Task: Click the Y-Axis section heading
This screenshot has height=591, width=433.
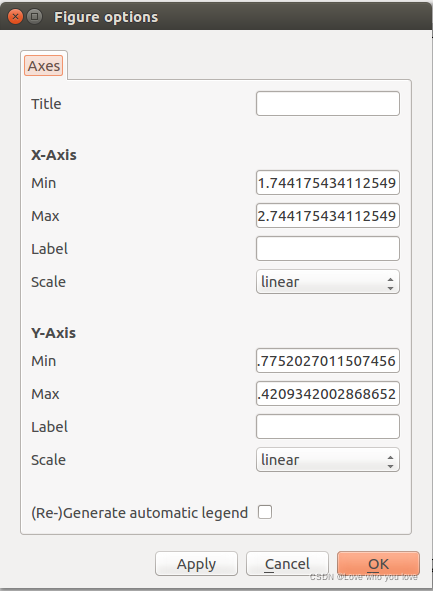Action: tap(54, 333)
